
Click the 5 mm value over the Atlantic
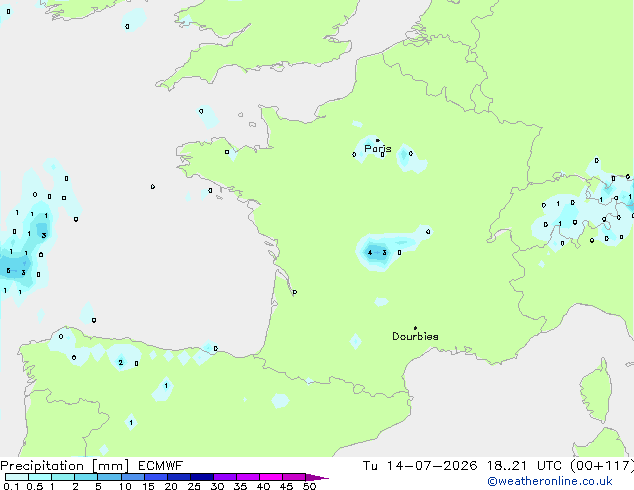[x=8, y=270]
